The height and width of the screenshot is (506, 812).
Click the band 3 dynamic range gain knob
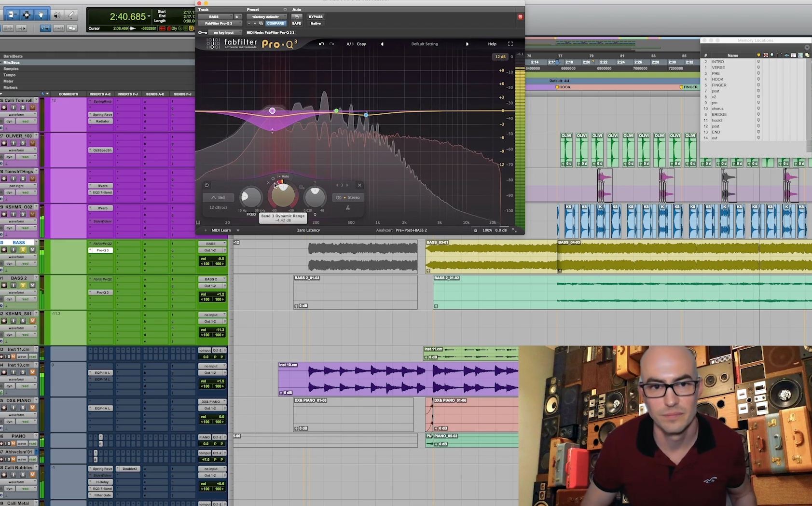click(x=283, y=195)
